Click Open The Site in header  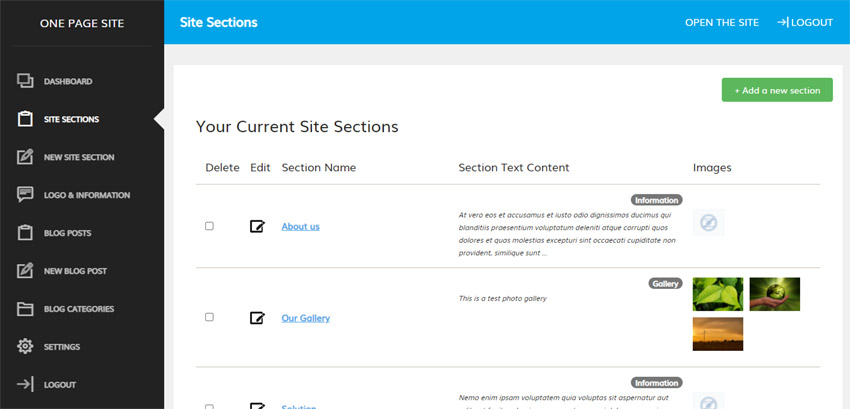click(x=722, y=22)
